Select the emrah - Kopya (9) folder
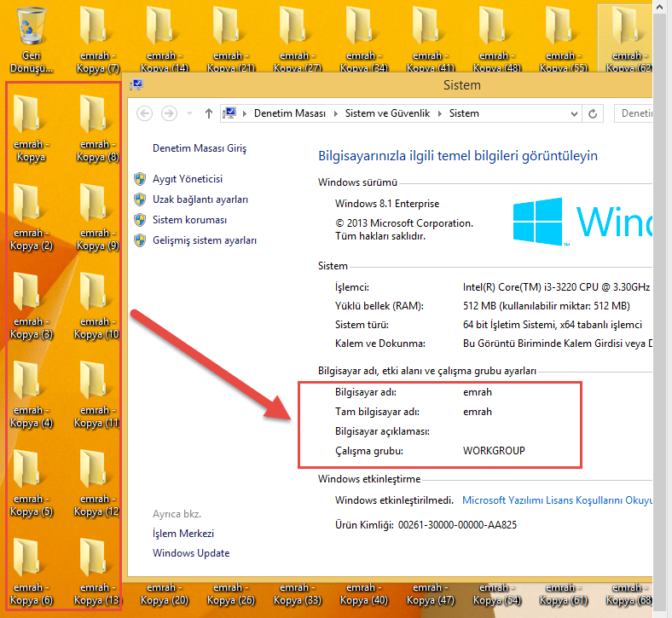The width and height of the screenshot is (672, 618). point(97,217)
